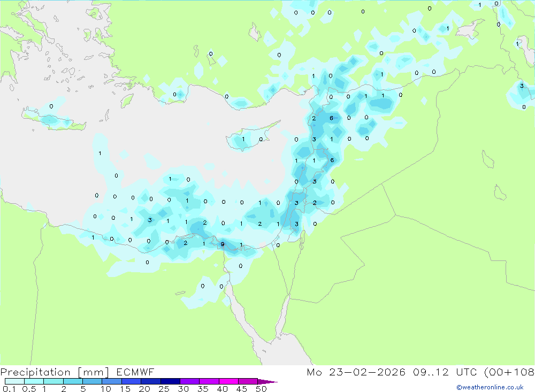Click the '(00+108' forecast offset text
This screenshot has height=392, width=535.
[x=509, y=372]
